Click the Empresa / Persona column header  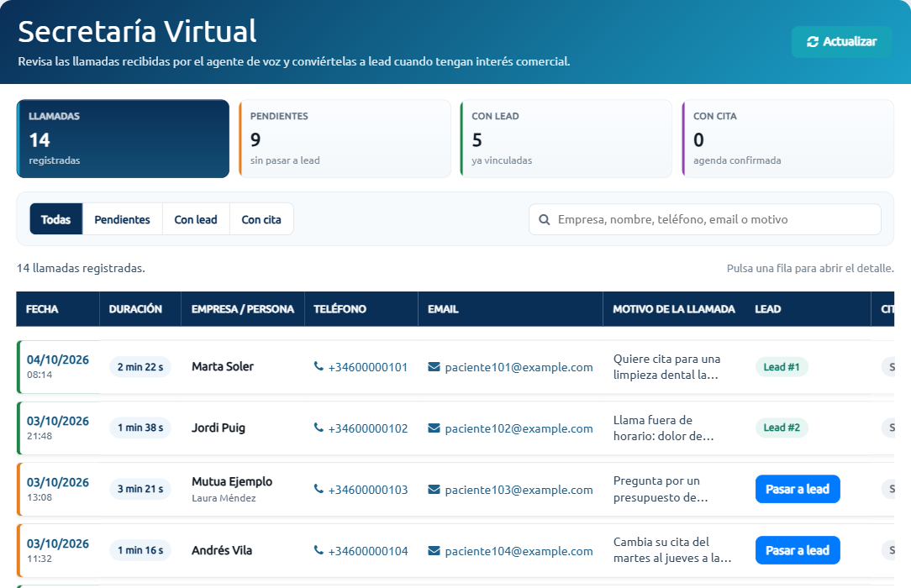243,309
